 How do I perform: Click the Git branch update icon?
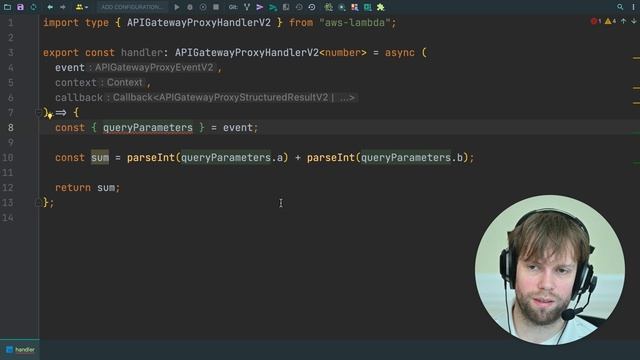[247, 7]
